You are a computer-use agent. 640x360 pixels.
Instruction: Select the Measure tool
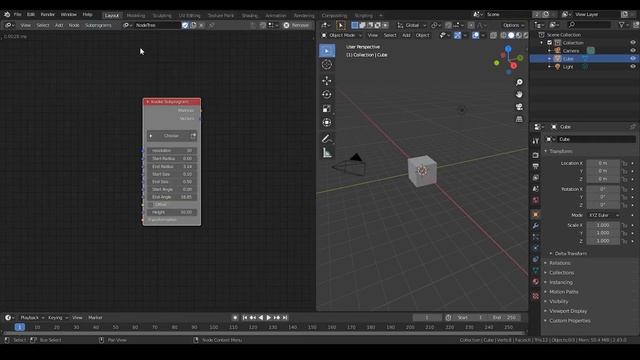click(327, 153)
